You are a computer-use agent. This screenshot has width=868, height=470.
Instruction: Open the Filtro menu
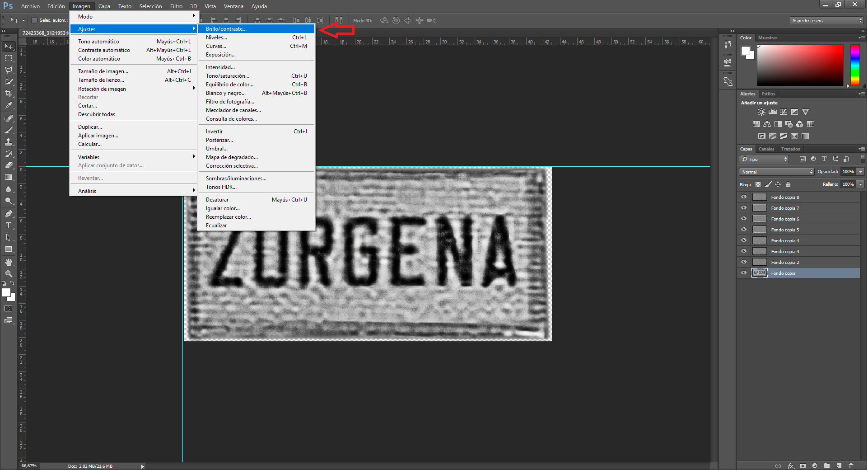pos(176,6)
